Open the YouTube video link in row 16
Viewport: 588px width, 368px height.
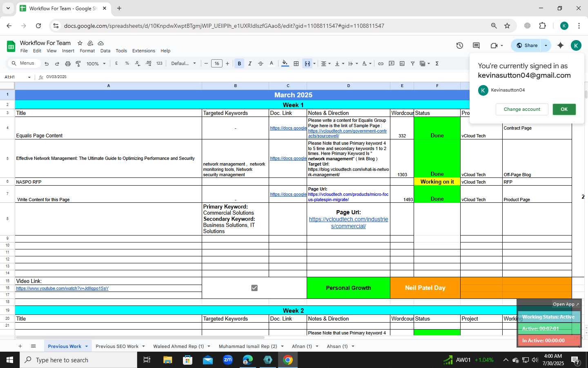62,288
